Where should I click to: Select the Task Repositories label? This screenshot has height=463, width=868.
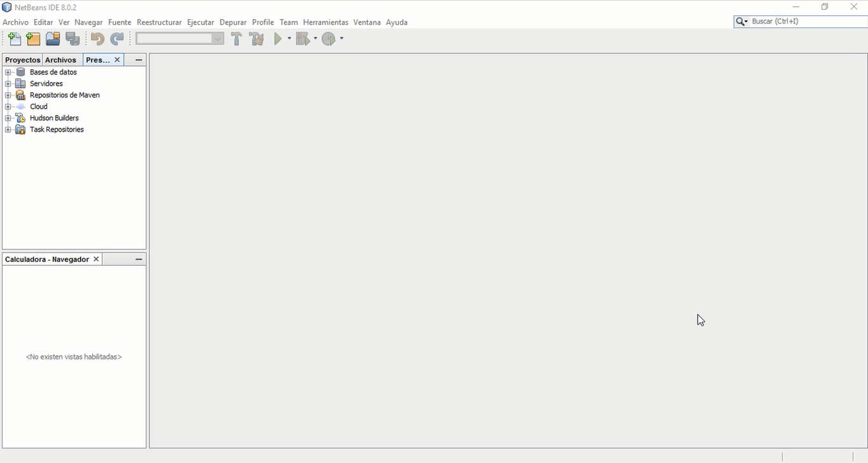tap(57, 130)
